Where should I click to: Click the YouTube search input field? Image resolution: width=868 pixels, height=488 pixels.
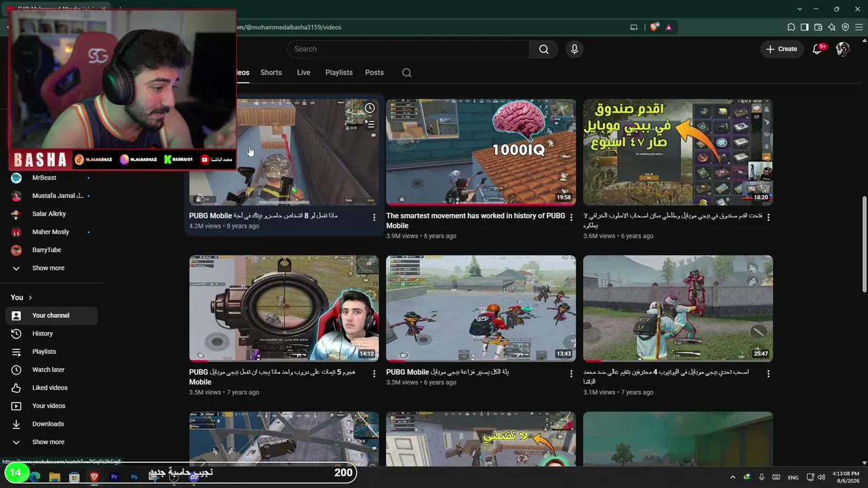(408, 49)
